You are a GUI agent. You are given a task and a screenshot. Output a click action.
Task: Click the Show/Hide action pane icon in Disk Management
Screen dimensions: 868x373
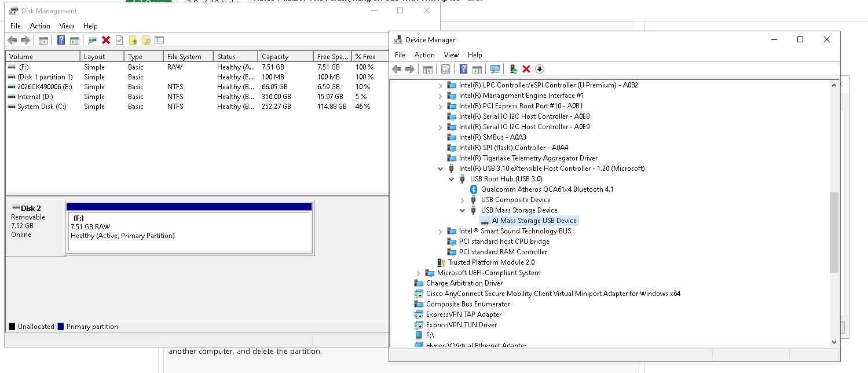75,39
